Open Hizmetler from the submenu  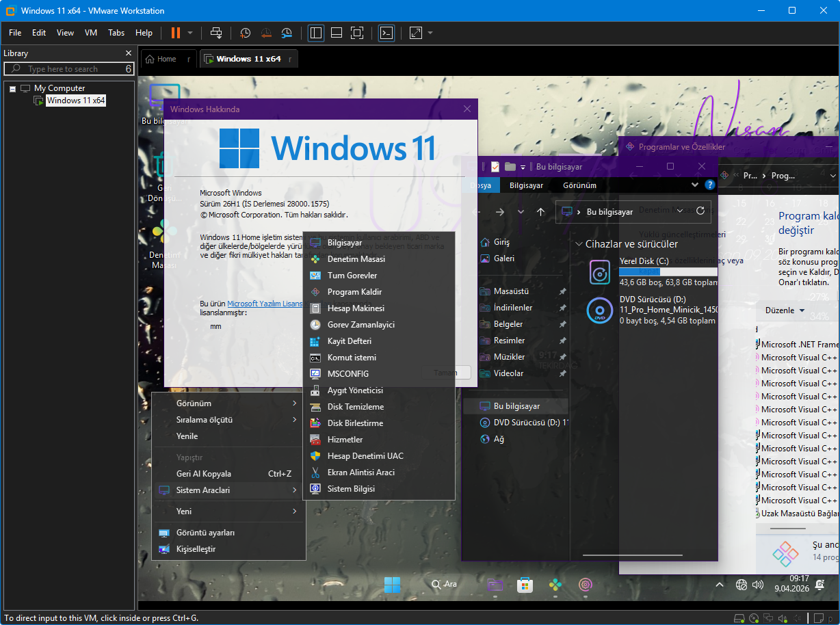(x=379, y=440)
